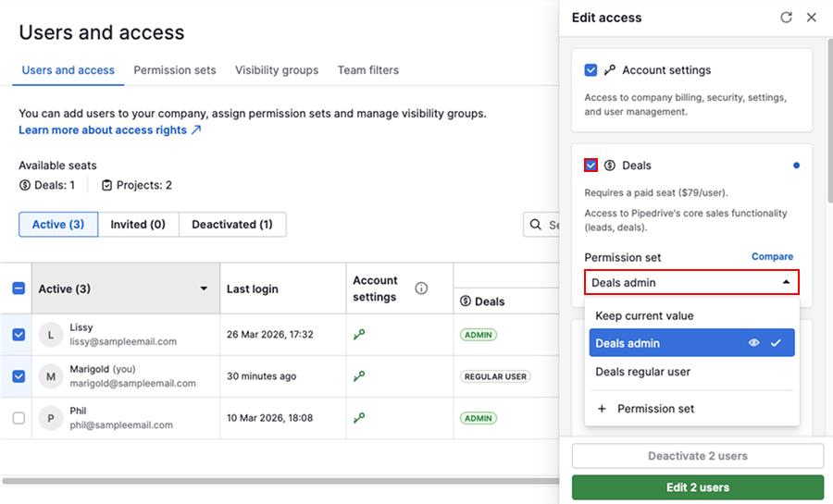Toggle the Deals access checkbox
833x504 pixels.
pos(591,166)
